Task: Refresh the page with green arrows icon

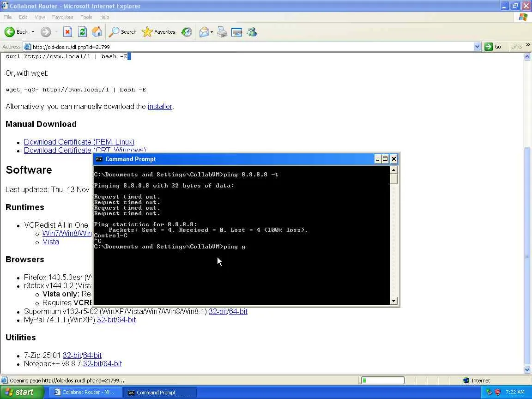Action: 83,32
